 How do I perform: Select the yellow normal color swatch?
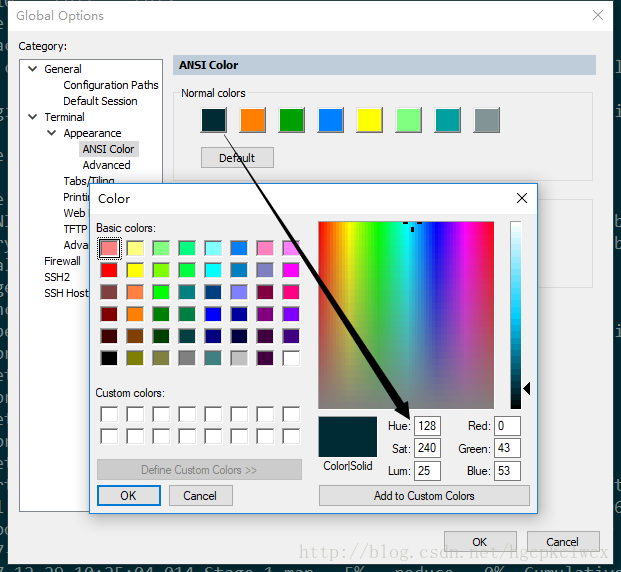click(369, 120)
